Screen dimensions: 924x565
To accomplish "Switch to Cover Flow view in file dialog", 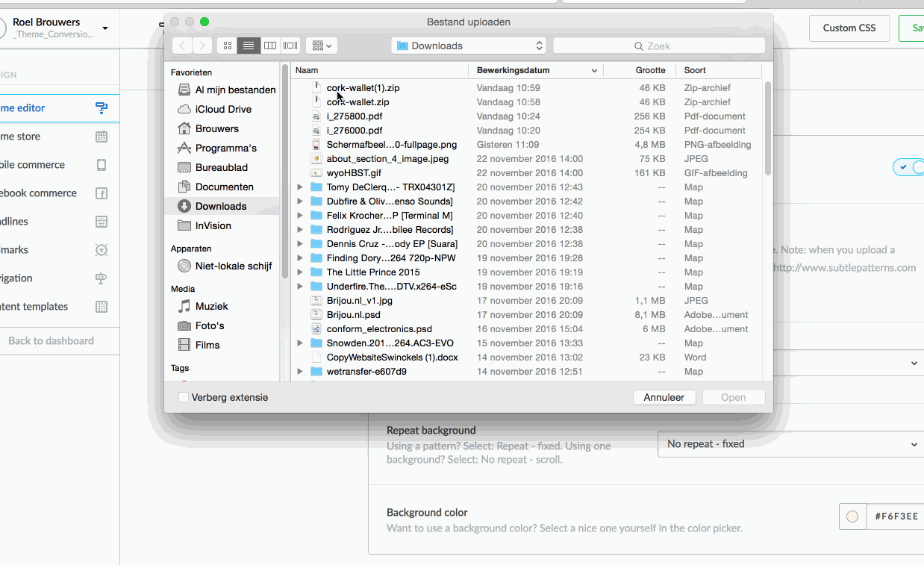I will 290,46.
